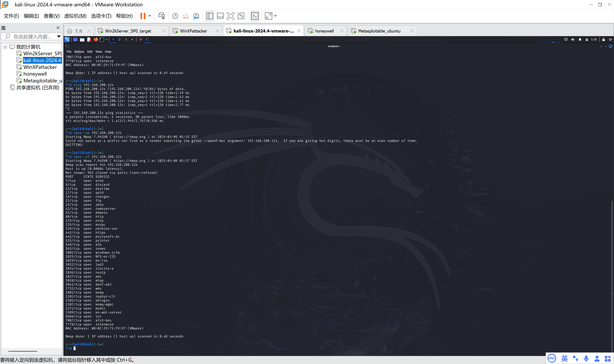Click the revert to snapshot icon
The width and height of the screenshot is (614, 364).
click(x=186, y=16)
